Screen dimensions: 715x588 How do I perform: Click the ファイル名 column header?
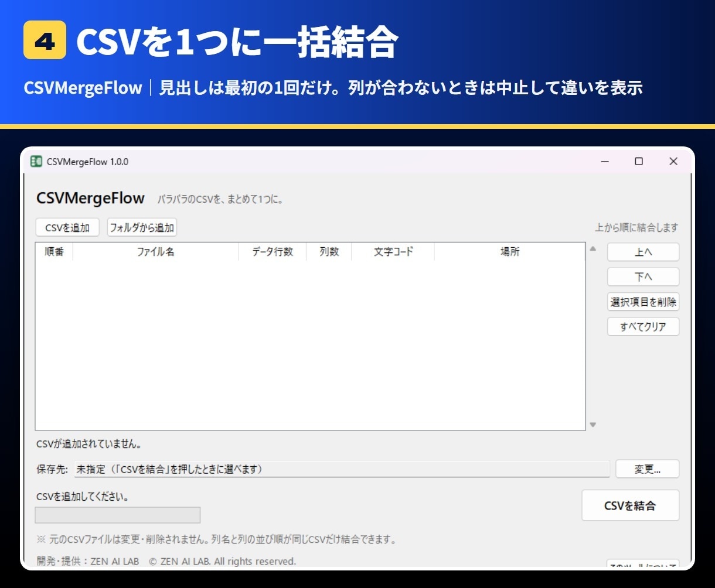click(x=155, y=252)
